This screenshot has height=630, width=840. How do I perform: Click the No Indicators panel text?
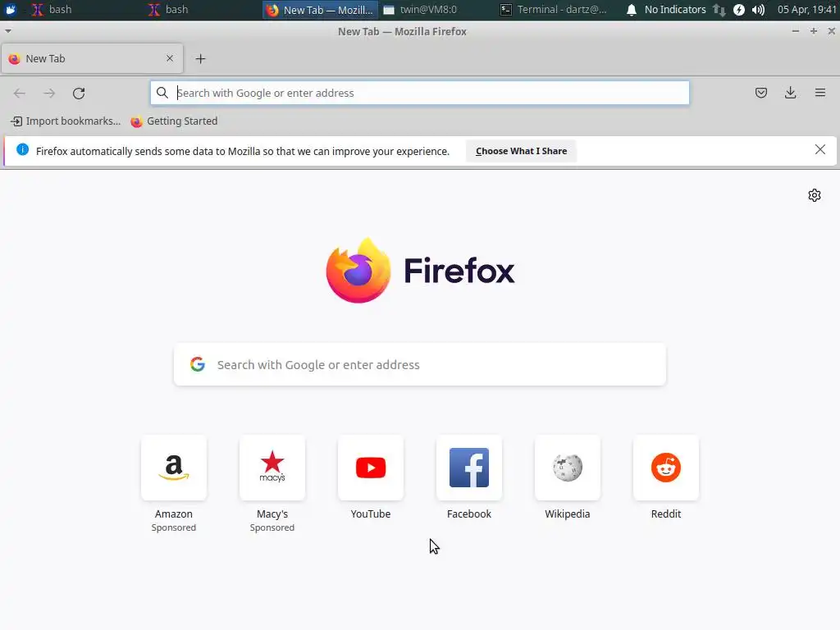[675, 10]
